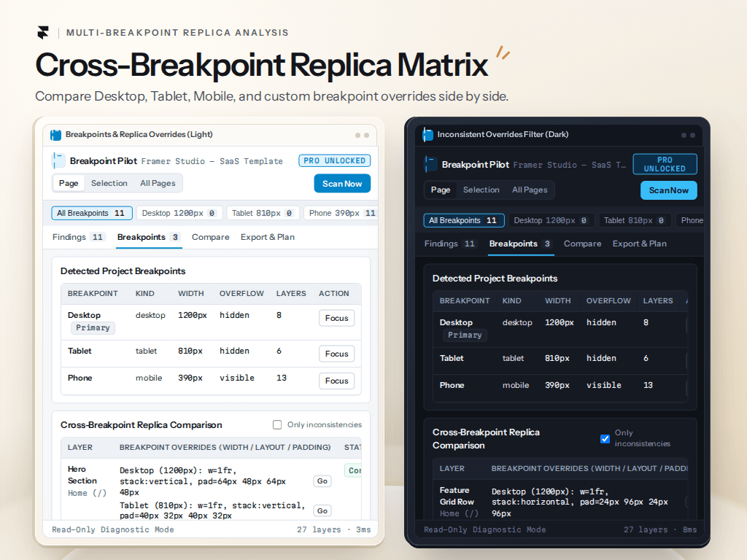Click the plugin icon in the Light window title bar
Image resolution: width=747 pixels, height=560 pixels.
pyautogui.click(x=55, y=135)
